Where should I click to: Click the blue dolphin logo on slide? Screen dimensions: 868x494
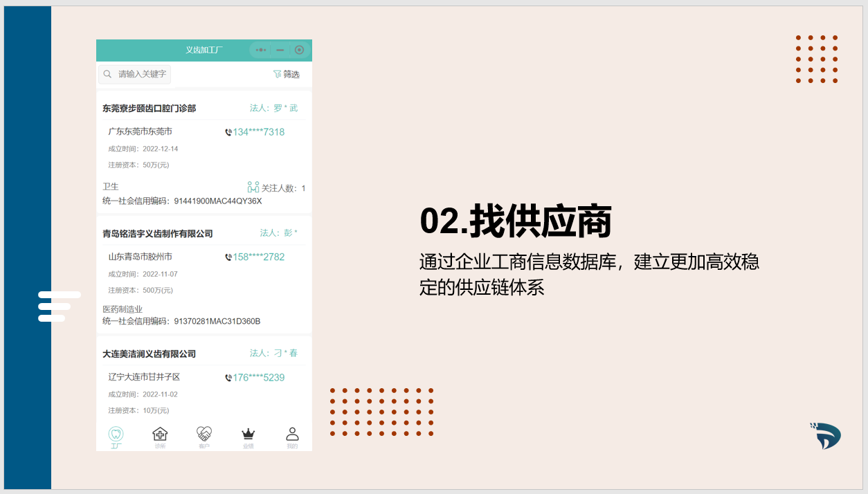point(825,436)
